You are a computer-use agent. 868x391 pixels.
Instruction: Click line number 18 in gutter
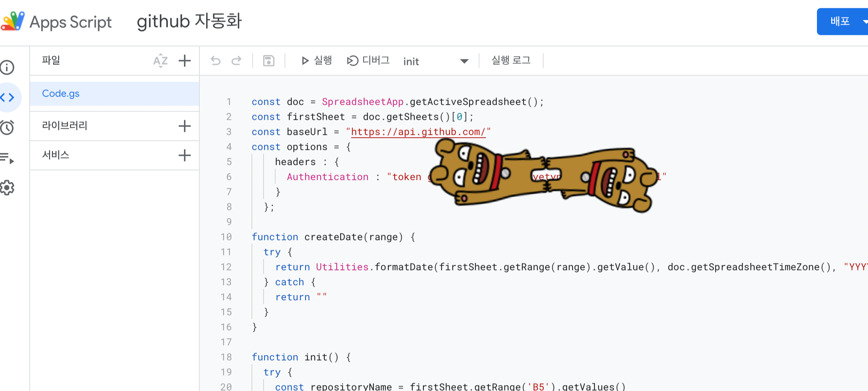(x=226, y=357)
